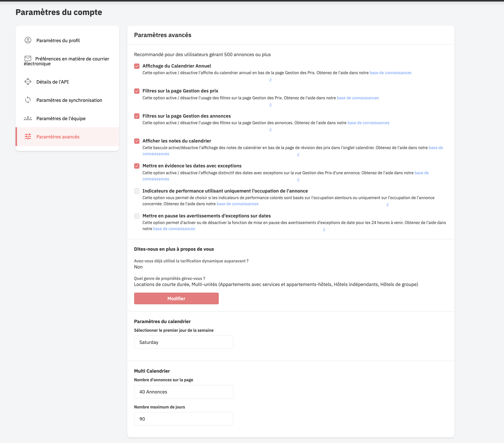Click the Modifier button
Screen dimensions: 504x443
(x=176, y=298)
